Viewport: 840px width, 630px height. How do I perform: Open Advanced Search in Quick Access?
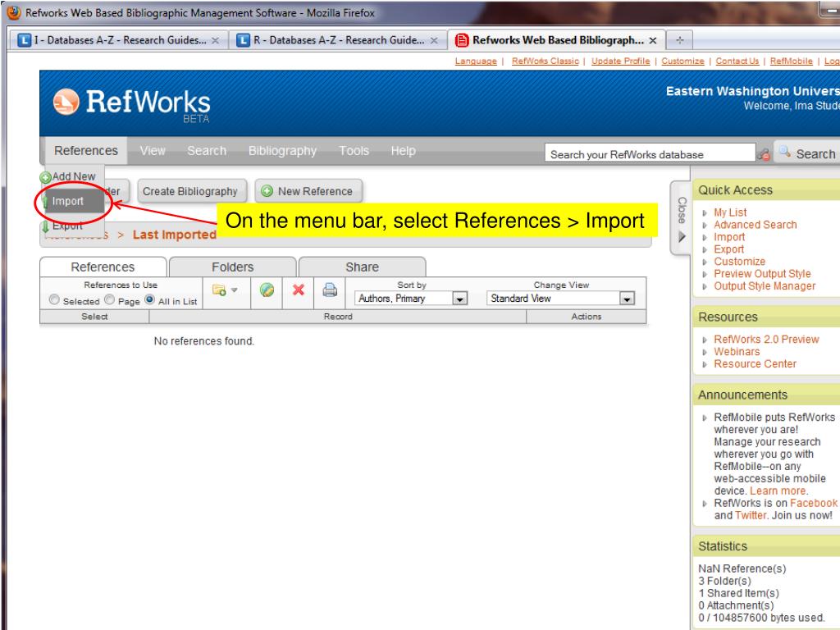click(755, 225)
